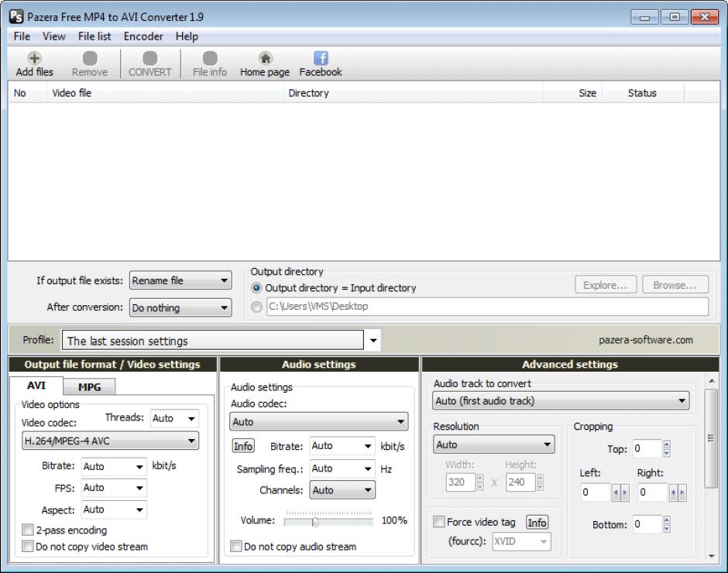Image resolution: width=728 pixels, height=573 pixels.
Task: Sort by the Directory column header
Action: coord(414,93)
